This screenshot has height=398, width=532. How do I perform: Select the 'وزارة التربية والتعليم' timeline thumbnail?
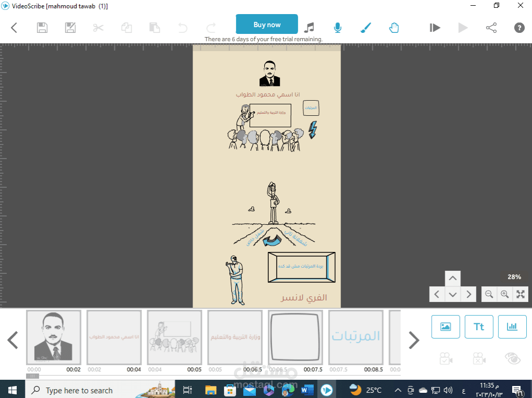point(235,337)
